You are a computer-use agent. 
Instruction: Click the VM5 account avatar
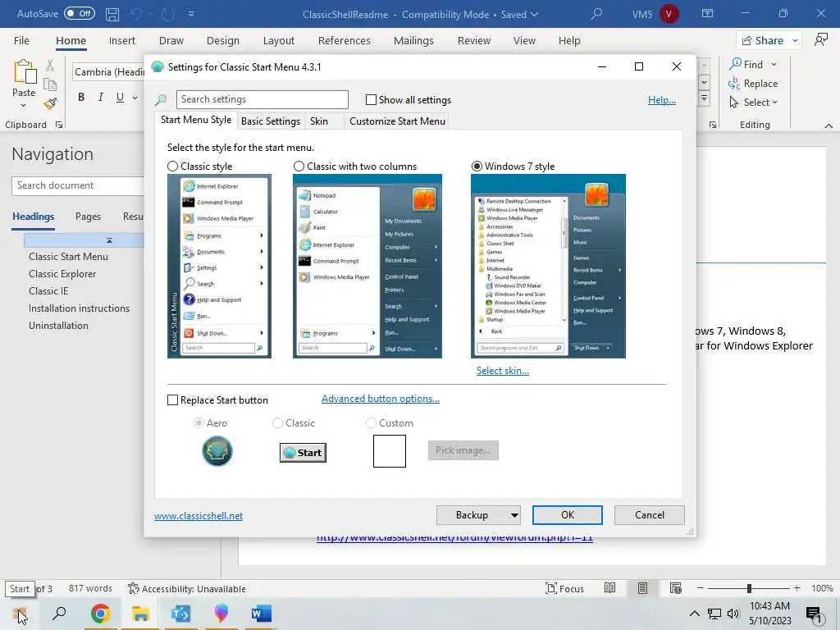[x=669, y=14]
